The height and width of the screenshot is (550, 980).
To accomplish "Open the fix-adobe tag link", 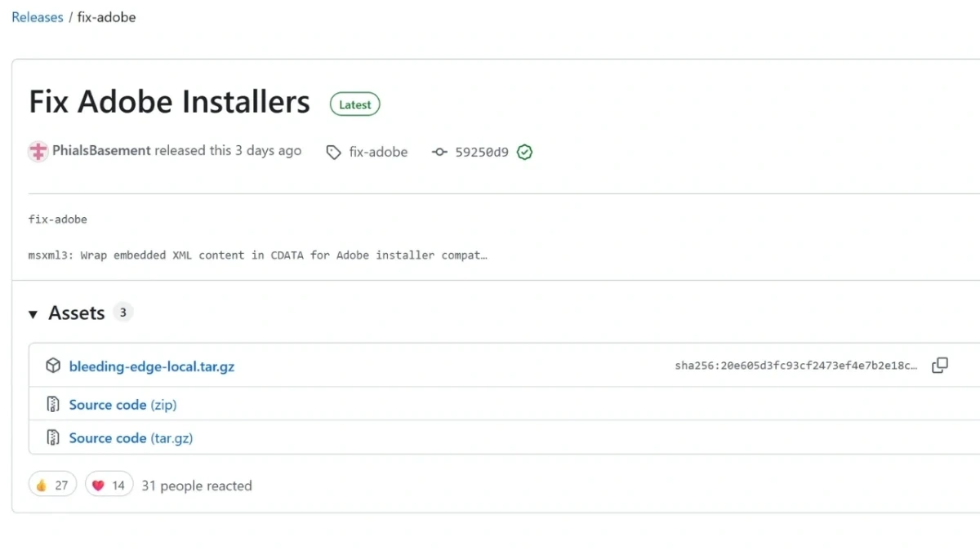I will coord(377,152).
